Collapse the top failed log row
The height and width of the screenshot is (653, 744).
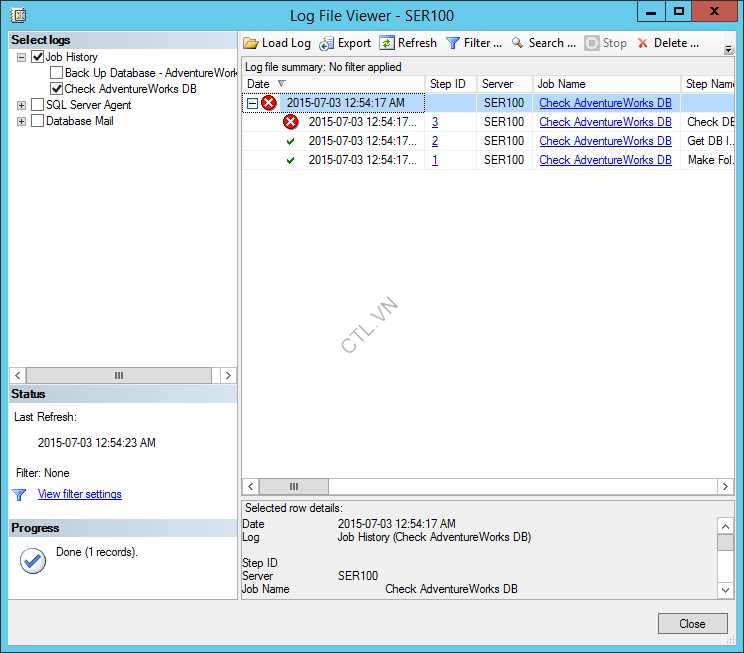[252, 103]
